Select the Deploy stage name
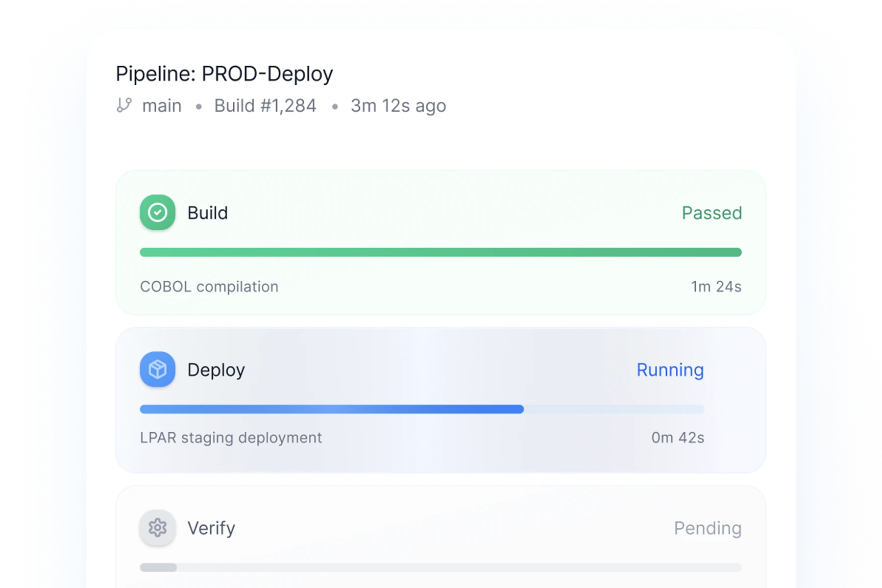Image resolution: width=882 pixels, height=588 pixels. tap(216, 370)
